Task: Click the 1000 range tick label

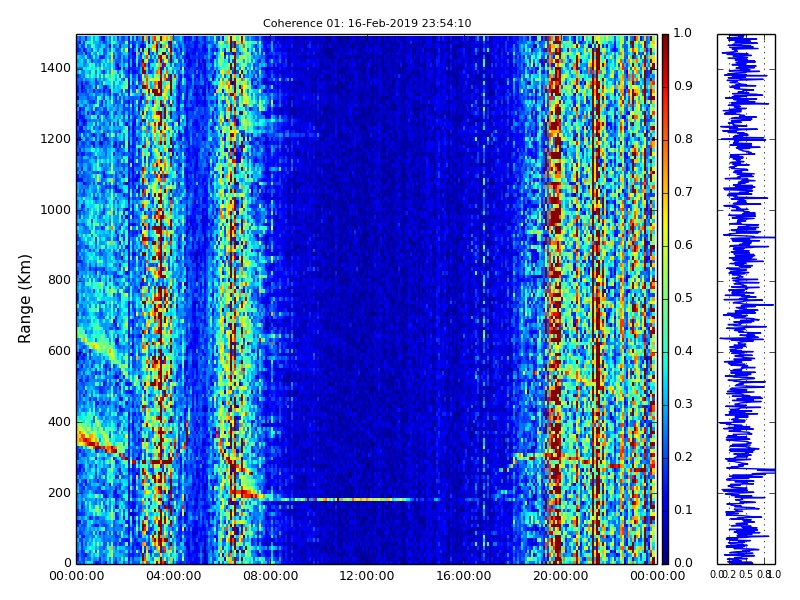Action: (55, 210)
